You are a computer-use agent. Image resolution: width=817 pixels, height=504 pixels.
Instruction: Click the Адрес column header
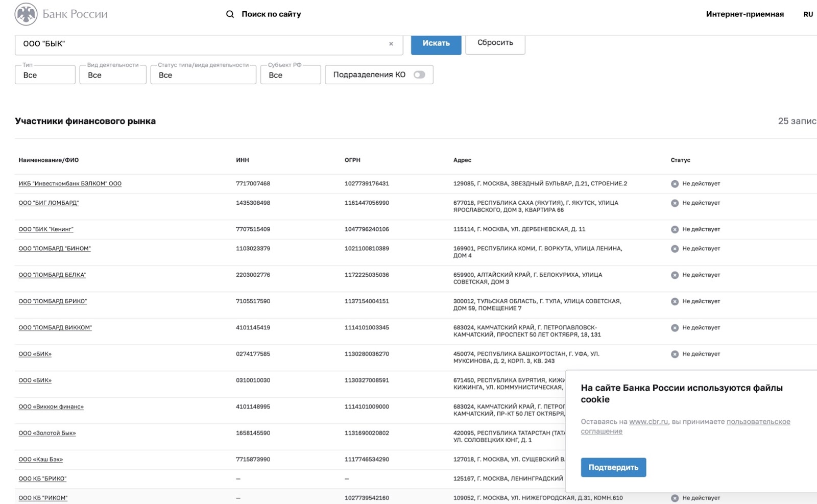point(462,160)
